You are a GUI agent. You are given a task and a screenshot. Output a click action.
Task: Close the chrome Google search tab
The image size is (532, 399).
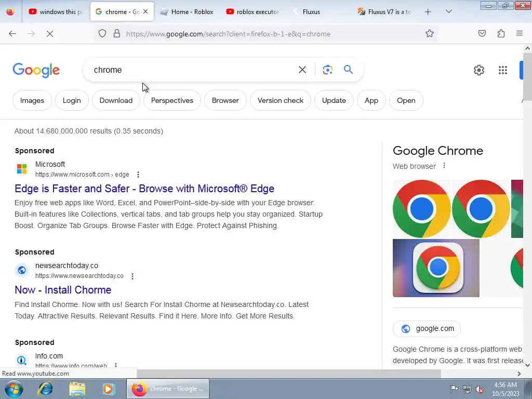[x=145, y=11]
